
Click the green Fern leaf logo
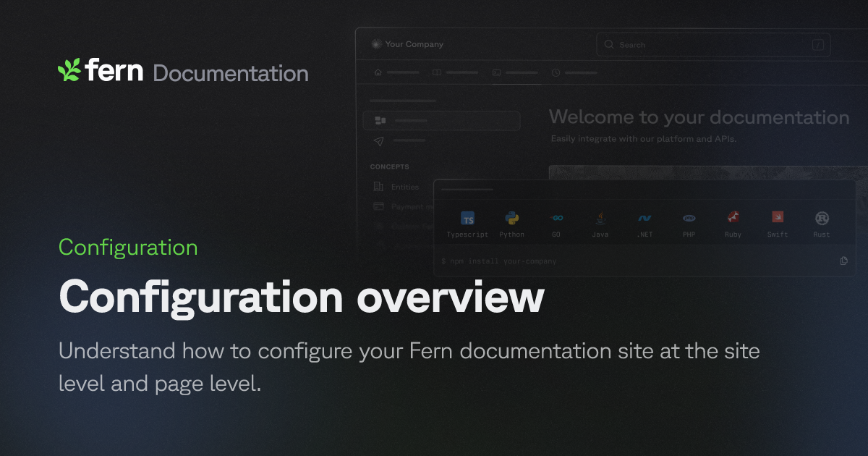(69, 70)
